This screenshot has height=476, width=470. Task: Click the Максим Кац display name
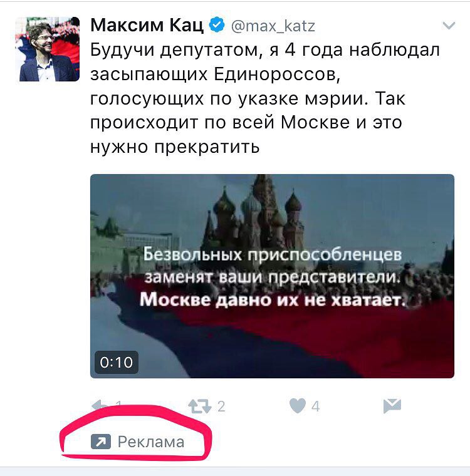[147, 25]
